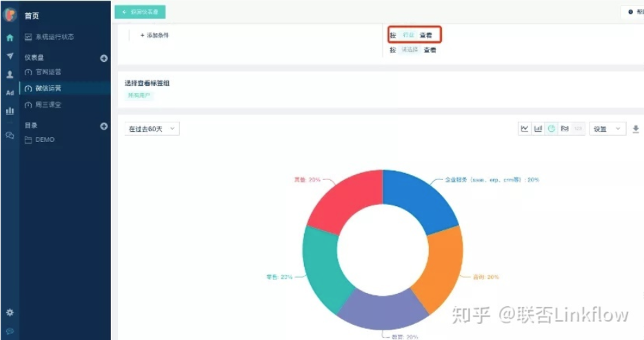
Task: Click the 选择查看标签组 heading
Action: point(147,83)
